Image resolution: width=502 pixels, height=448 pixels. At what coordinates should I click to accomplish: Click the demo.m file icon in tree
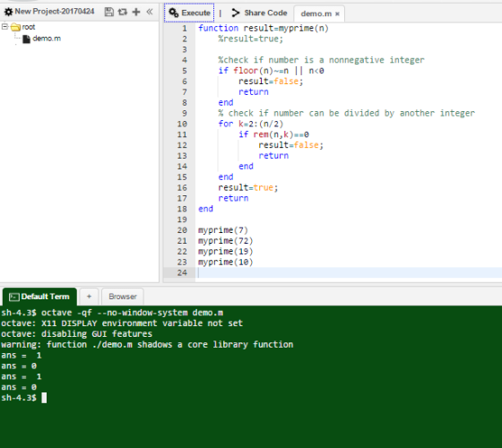click(x=26, y=39)
